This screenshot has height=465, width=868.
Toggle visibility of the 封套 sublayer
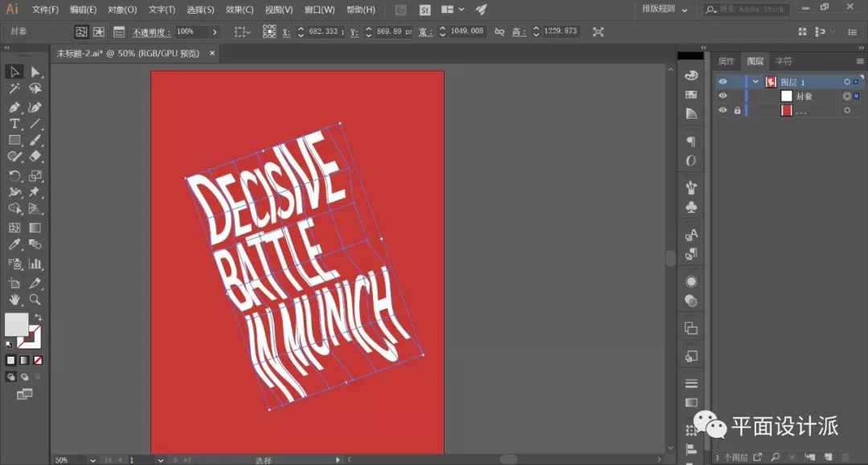coord(723,96)
